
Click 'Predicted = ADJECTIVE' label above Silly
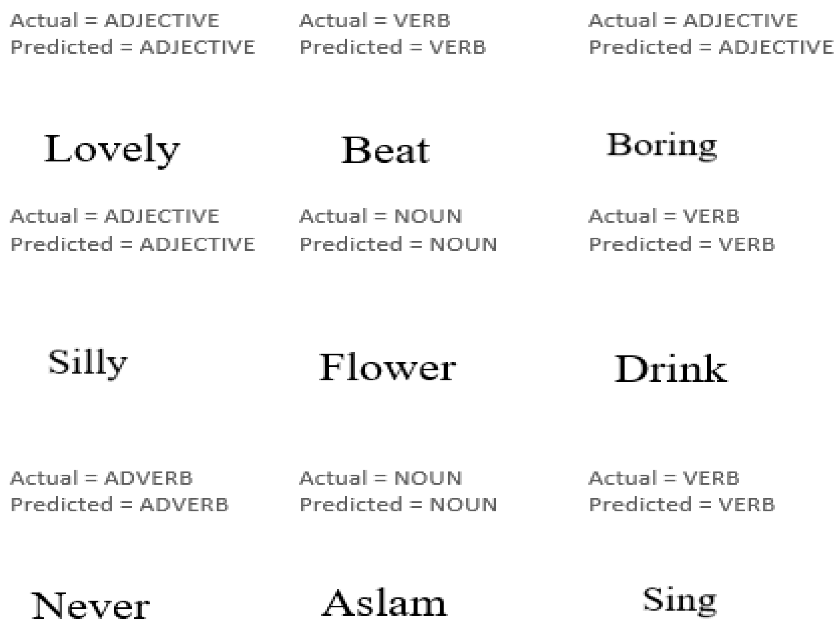click(x=132, y=244)
